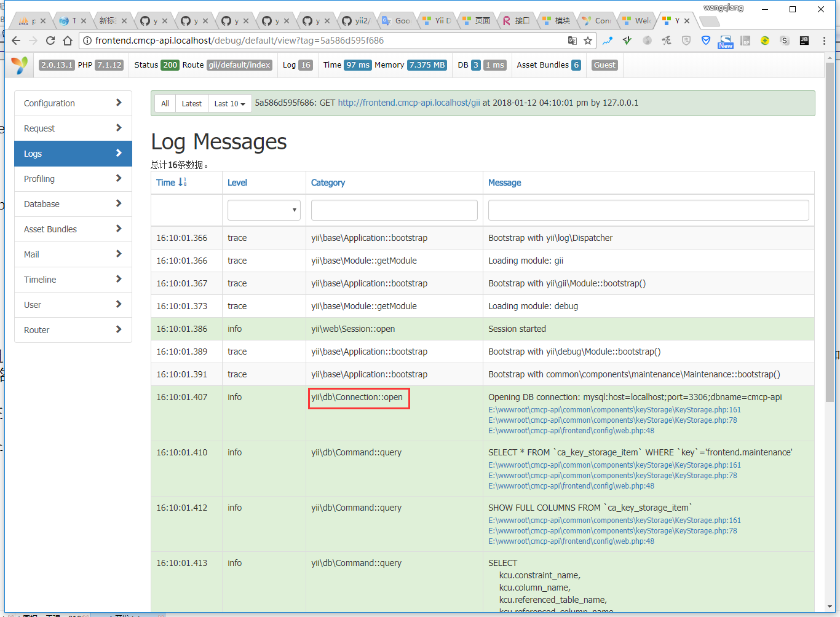Open the frontend.cmcp-api.localhost/gii link

click(408, 103)
